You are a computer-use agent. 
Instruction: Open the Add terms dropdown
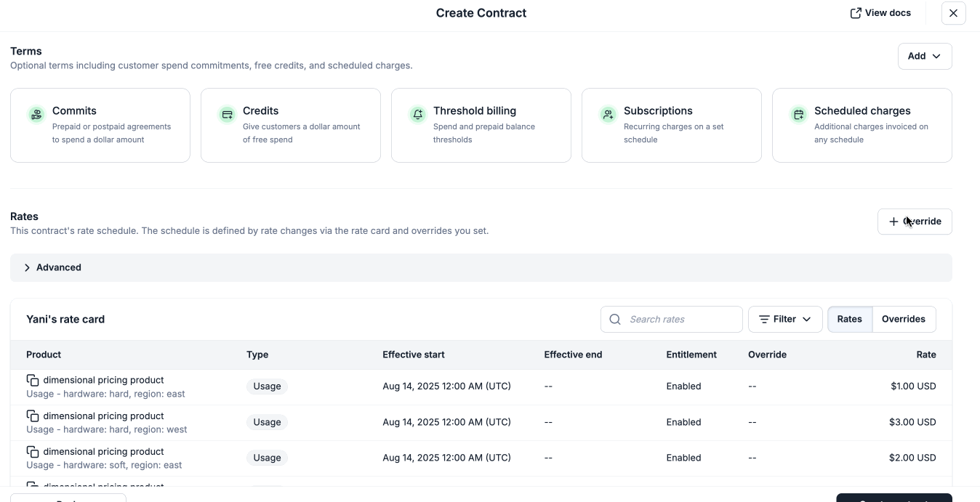point(924,56)
